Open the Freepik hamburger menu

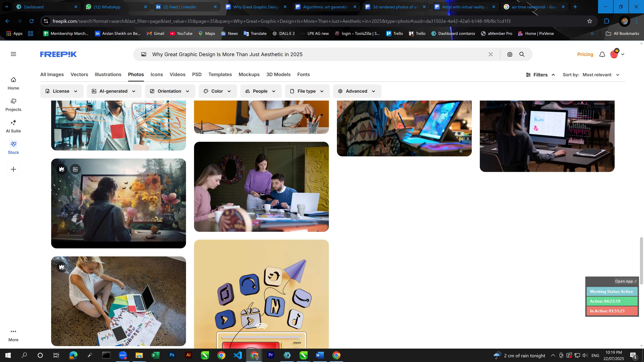13,54
